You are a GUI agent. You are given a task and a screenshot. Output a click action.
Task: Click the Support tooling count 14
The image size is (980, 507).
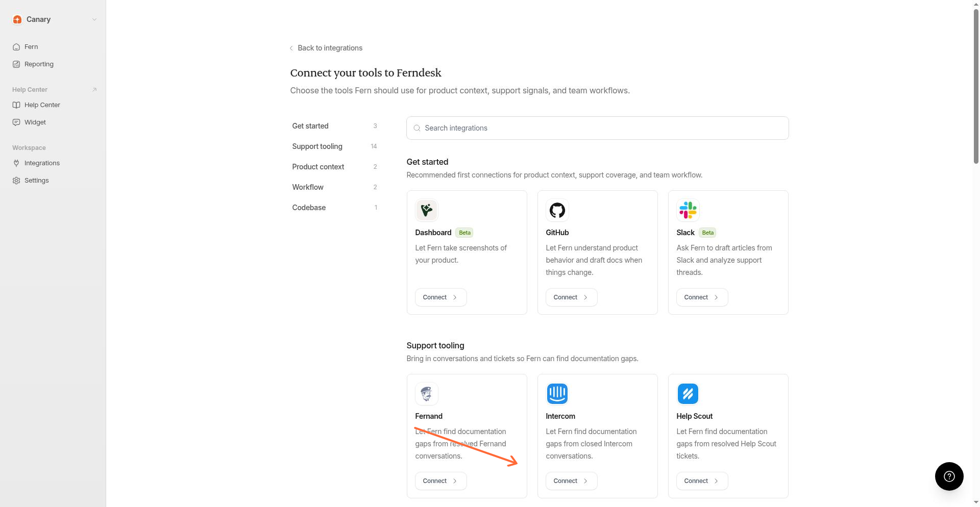[x=374, y=146]
